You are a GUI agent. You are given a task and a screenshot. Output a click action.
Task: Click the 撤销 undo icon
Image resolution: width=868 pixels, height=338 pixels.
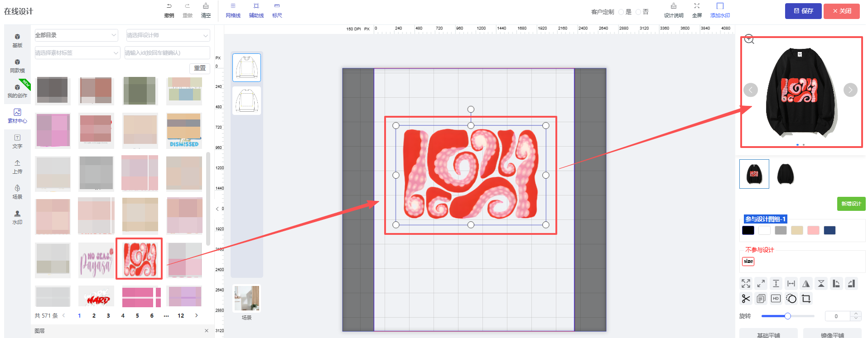[169, 6]
